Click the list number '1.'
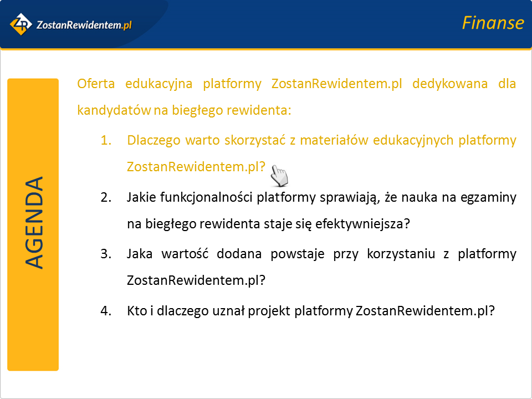Image resolution: width=532 pixels, height=399 pixels. (106, 141)
